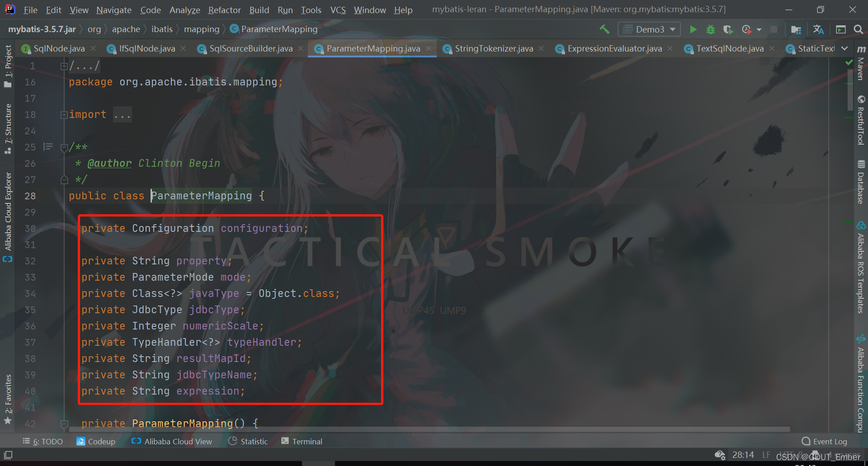The height and width of the screenshot is (466, 868).
Task: Expand the profiler options dropdown arrow
Action: click(759, 30)
